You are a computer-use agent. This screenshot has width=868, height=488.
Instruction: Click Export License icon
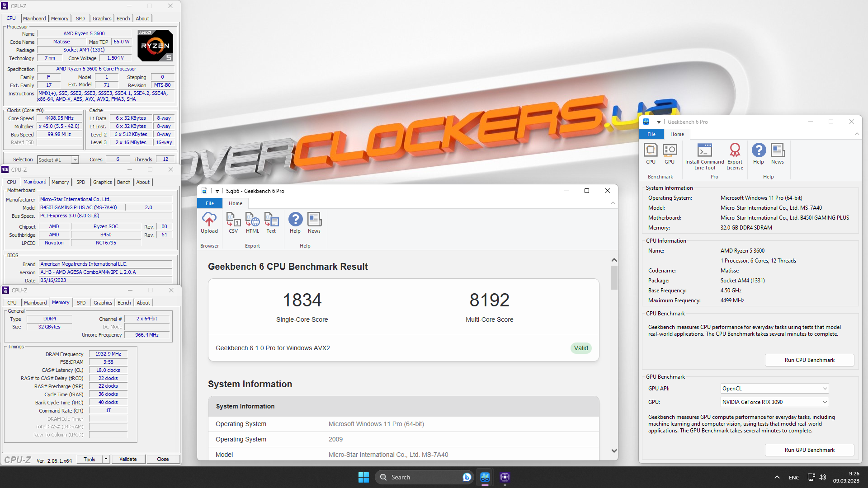coord(735,156)
